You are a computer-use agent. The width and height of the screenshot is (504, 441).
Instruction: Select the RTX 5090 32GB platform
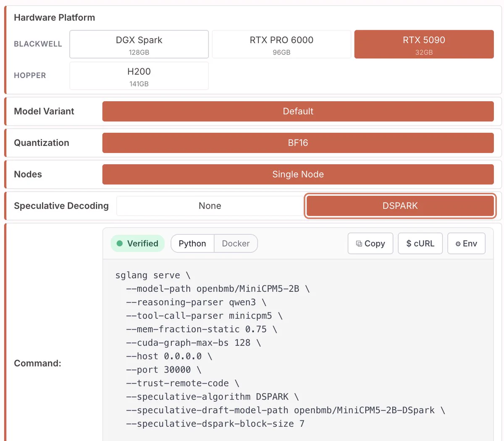pyautogui.click(x=424, y=44)
